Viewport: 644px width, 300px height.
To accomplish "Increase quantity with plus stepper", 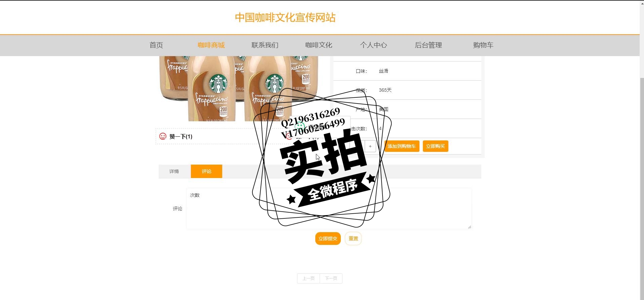I will [x=370, y=146].
